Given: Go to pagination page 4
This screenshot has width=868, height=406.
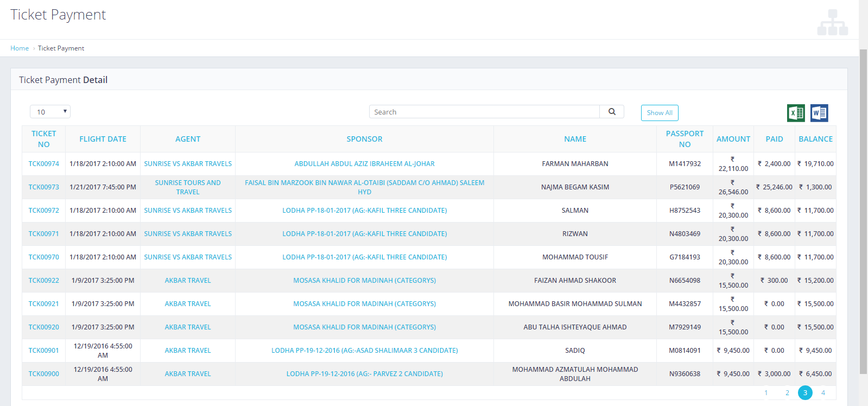Looking at the screenshot, I should tap(823, 393).
